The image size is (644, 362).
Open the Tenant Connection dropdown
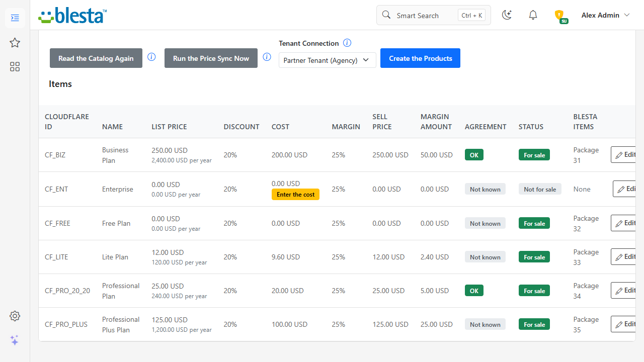point(328,60)
